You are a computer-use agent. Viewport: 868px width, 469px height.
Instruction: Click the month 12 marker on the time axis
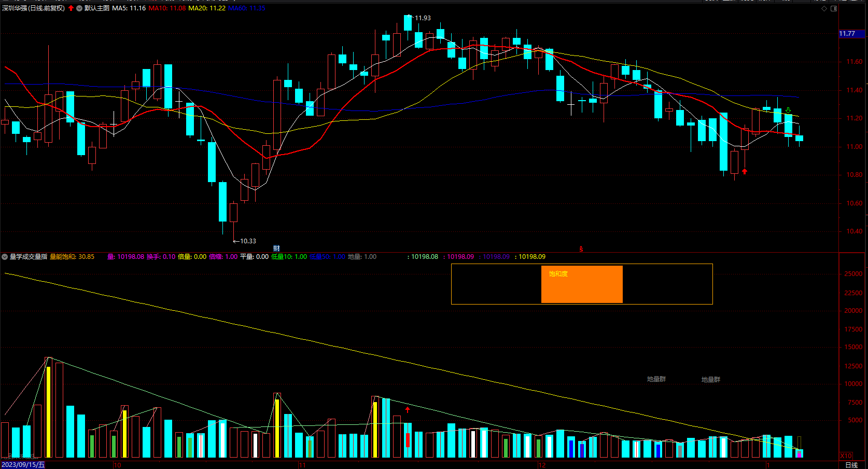[542, 465]
